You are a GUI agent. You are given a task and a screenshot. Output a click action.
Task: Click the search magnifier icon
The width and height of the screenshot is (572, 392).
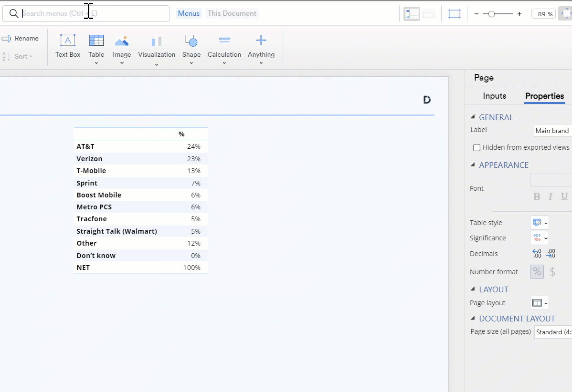14,13
